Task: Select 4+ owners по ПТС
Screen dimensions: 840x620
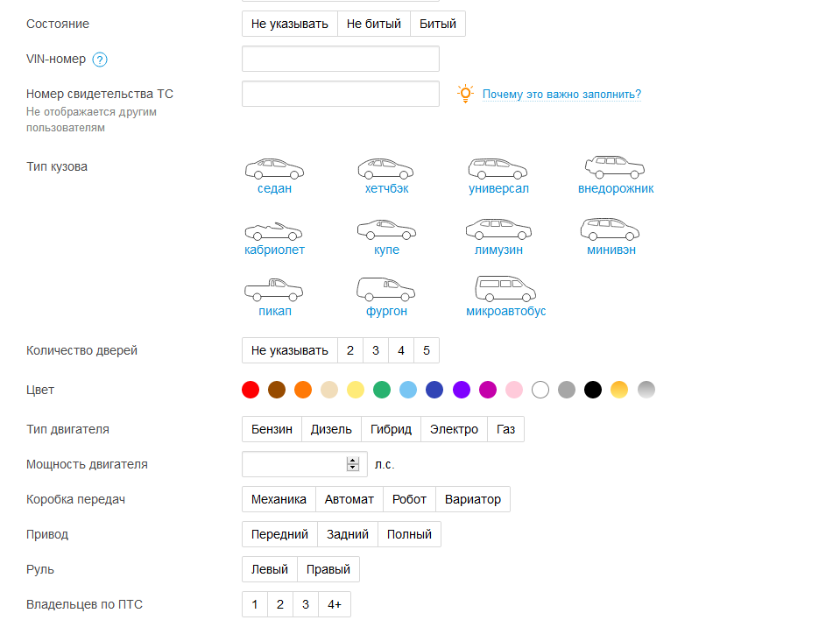Action: [x=335, y=604]
